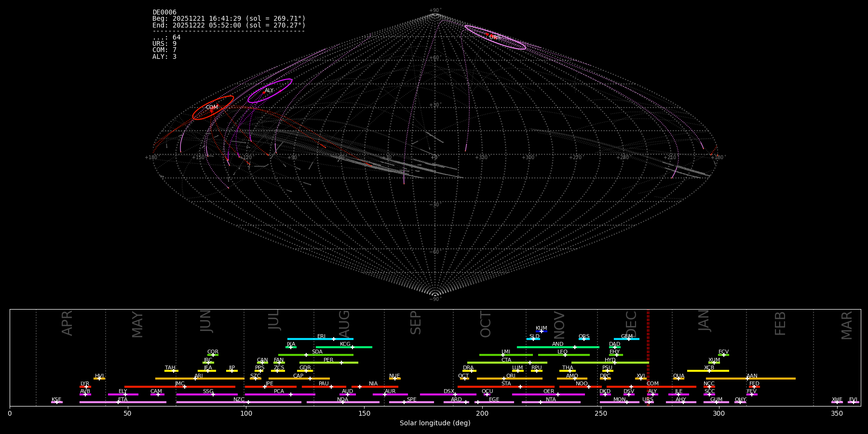Click the GEM shower label in the timeline
868x434 pixels.
coord(627,337)
